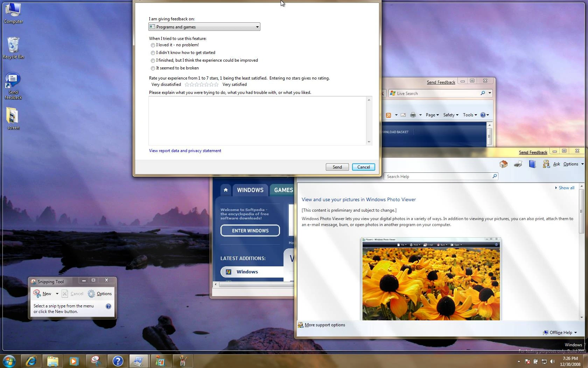Show hidden tray icons arrow
This screenshot has width=588, height=368.
(519, 361)
